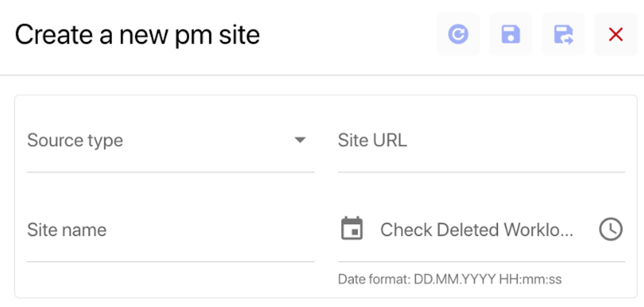Click the 'Site URL' placeholder label

(x=372, y=140)
